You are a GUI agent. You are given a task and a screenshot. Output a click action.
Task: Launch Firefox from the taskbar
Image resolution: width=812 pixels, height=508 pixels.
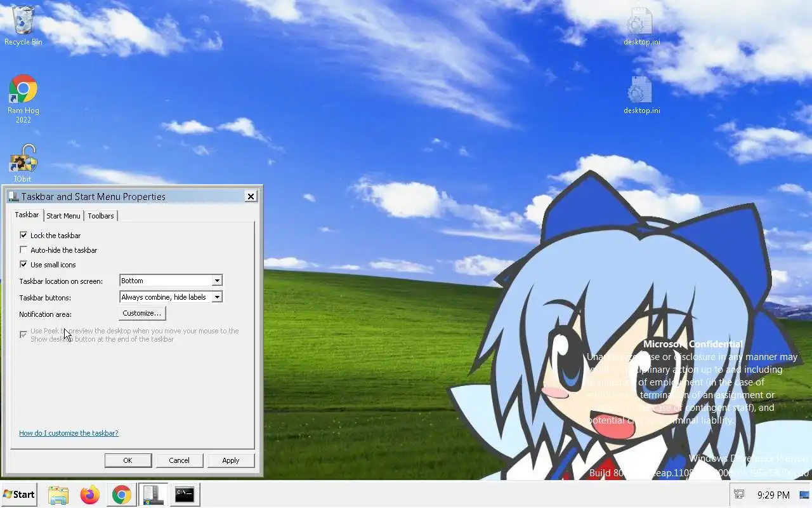pyautogui.click(x=90, y=495)
